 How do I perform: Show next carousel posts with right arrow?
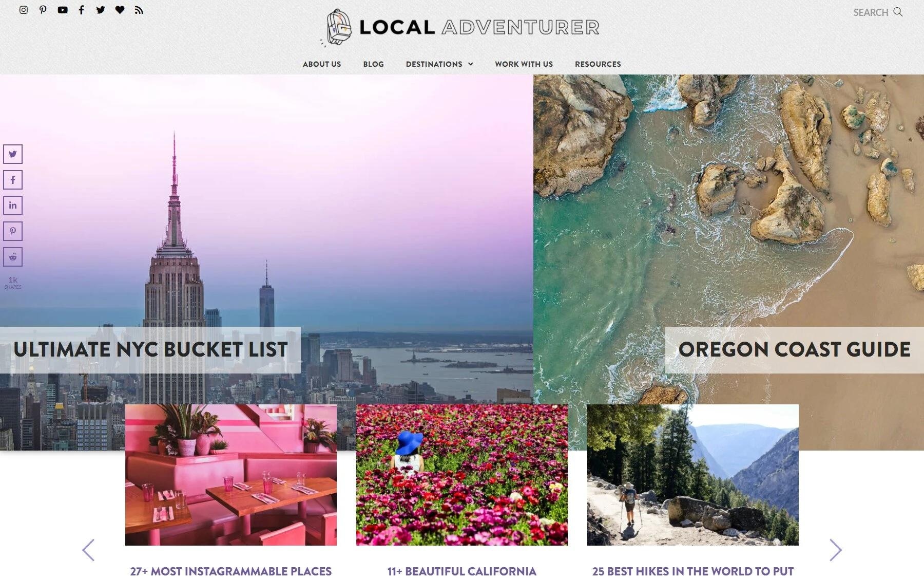pos(836,550)
